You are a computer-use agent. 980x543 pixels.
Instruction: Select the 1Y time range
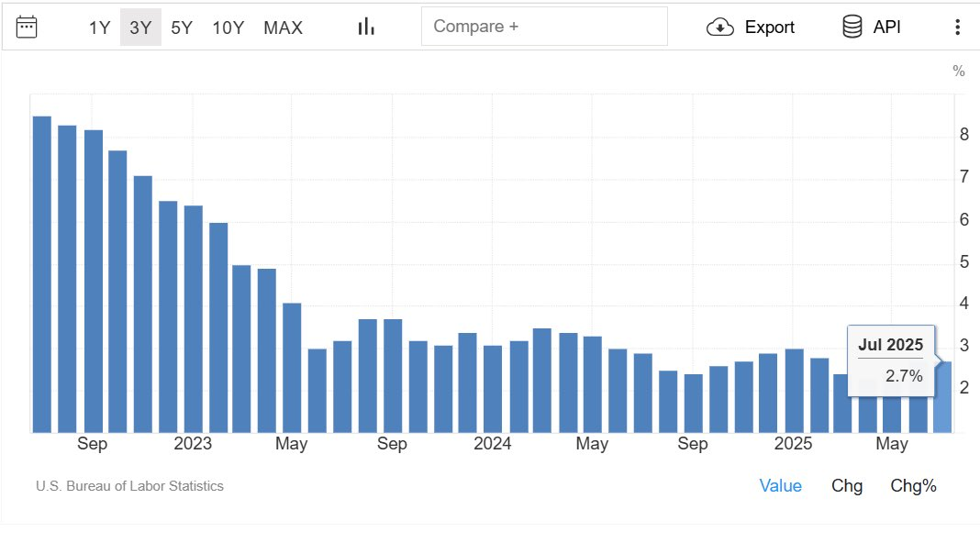99,28
